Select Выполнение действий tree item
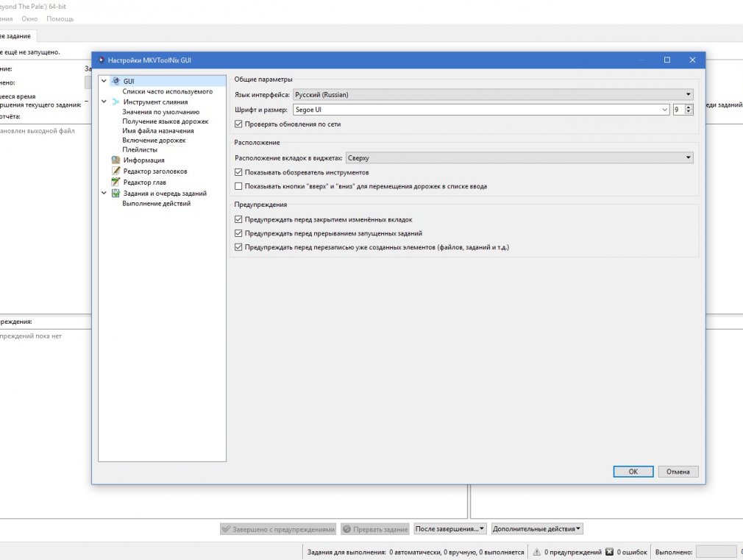The image size is (743, 560). pos(157,203)
